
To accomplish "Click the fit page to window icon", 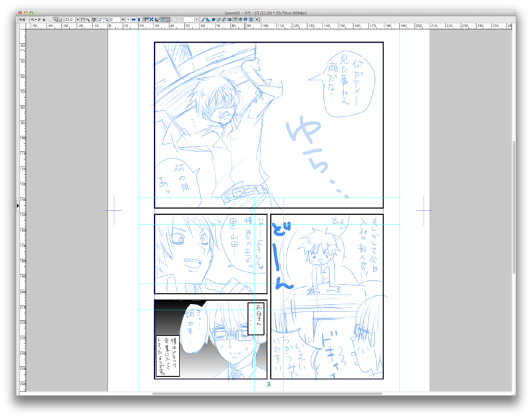I will (82, 20).
